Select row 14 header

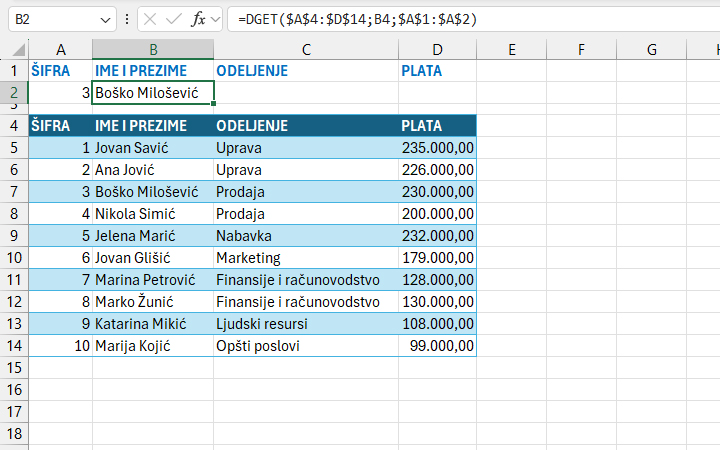14,346
